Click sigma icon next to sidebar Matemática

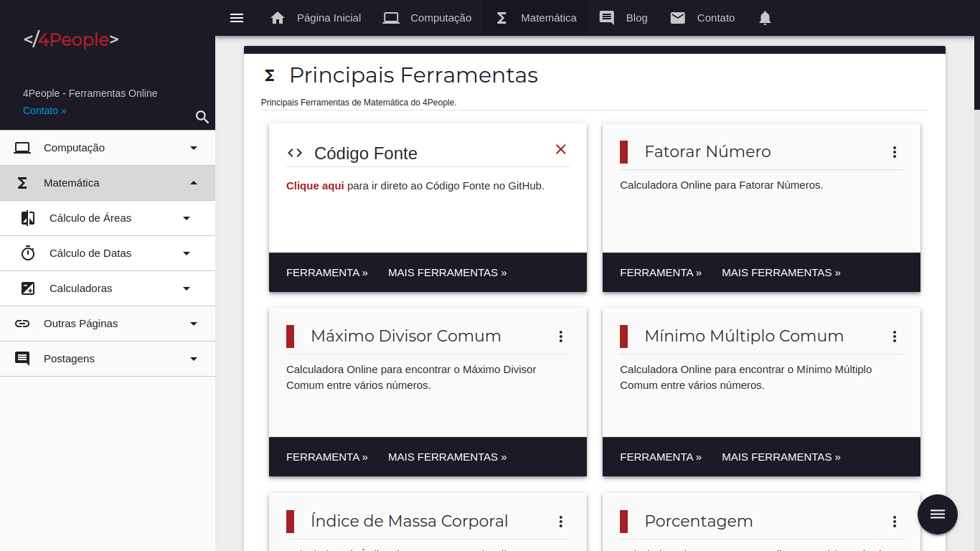pyautogui.click(x=22, y=183)
